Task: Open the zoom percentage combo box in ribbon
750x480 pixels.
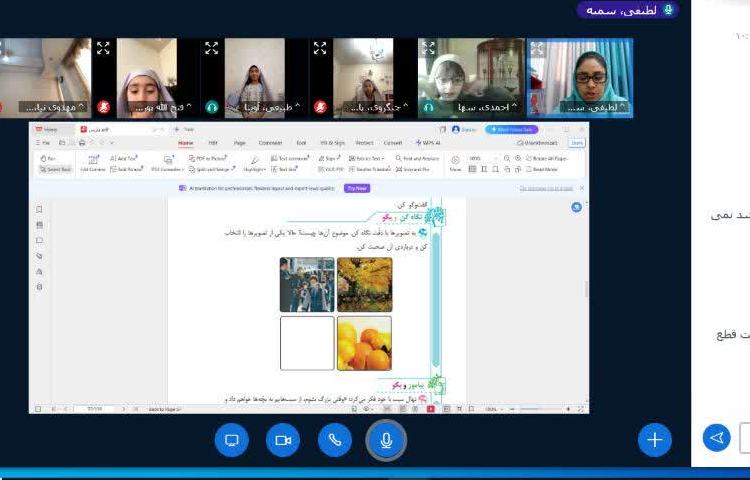Action: pos(482,158)
